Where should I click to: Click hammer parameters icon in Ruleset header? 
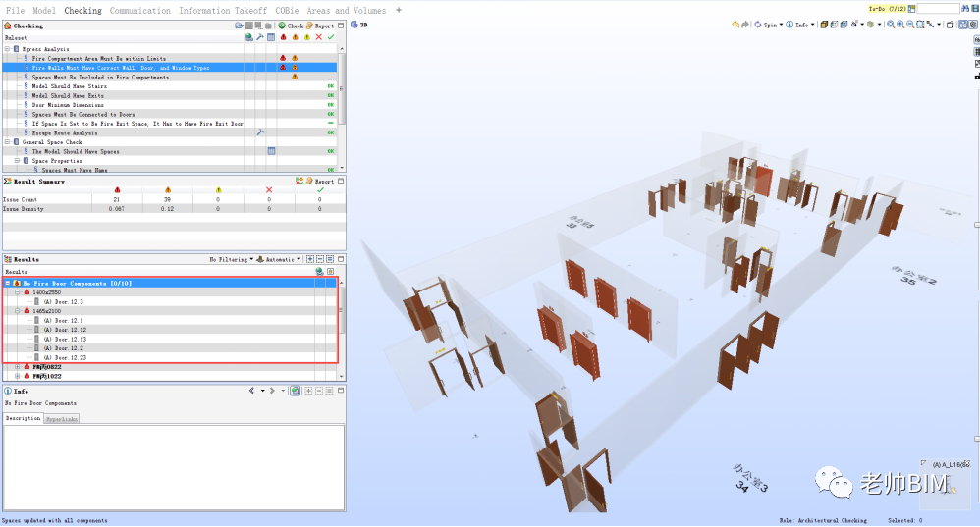pos(260,37)
